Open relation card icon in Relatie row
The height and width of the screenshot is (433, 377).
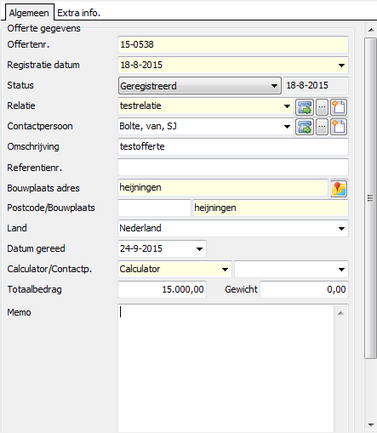tap(304, 107)
